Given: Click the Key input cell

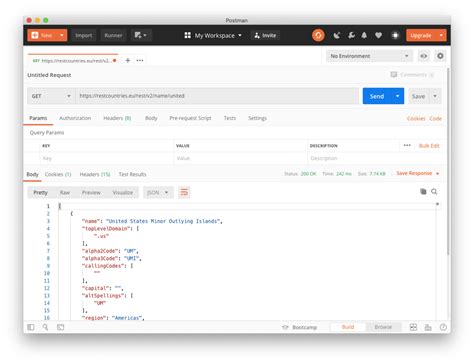Looking at the screenshot, I should pos(107,158).
